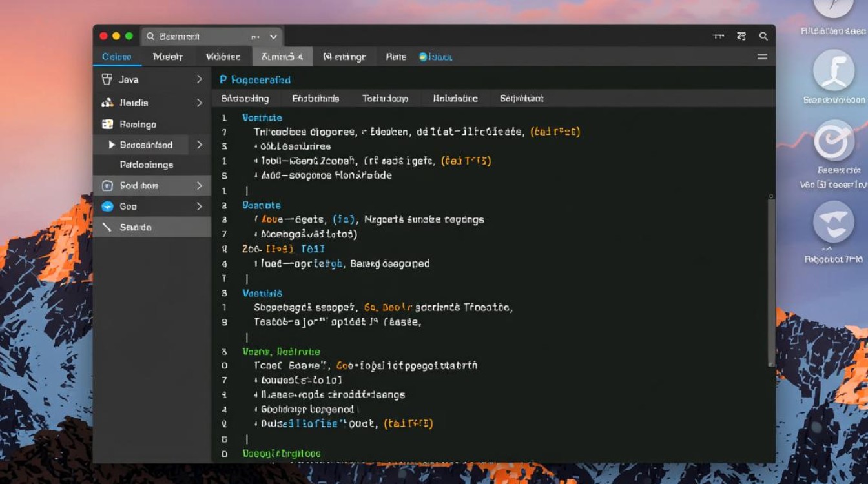Image resolution: width=868 pixels, height=484 pixels.
Task: Click the diagonal slash icon beside Seuda
Action: (x=107, y=227)
